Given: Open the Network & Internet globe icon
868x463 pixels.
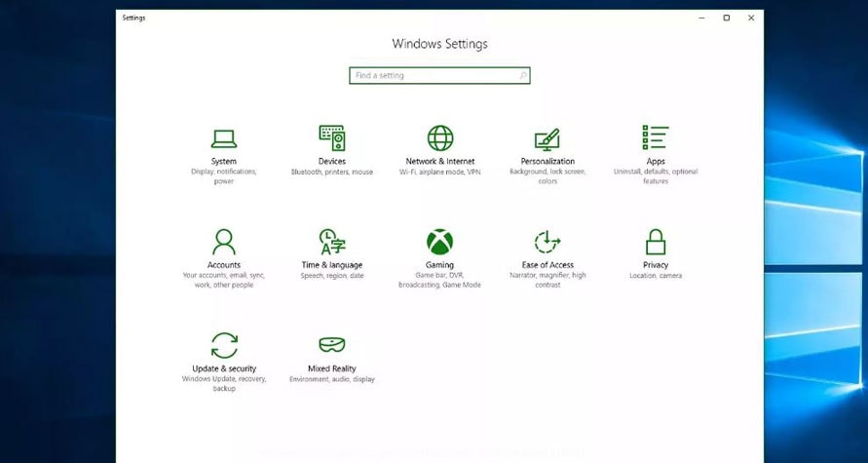Looking at the screenshot, I should (440, 137).
